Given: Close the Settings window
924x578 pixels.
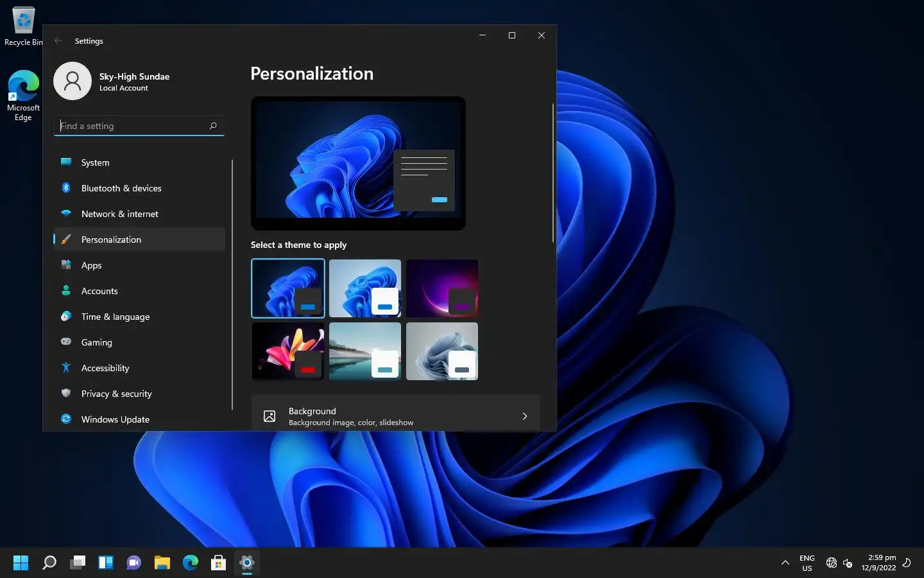Looking at the screenshot, I should (x=542, y=35).
